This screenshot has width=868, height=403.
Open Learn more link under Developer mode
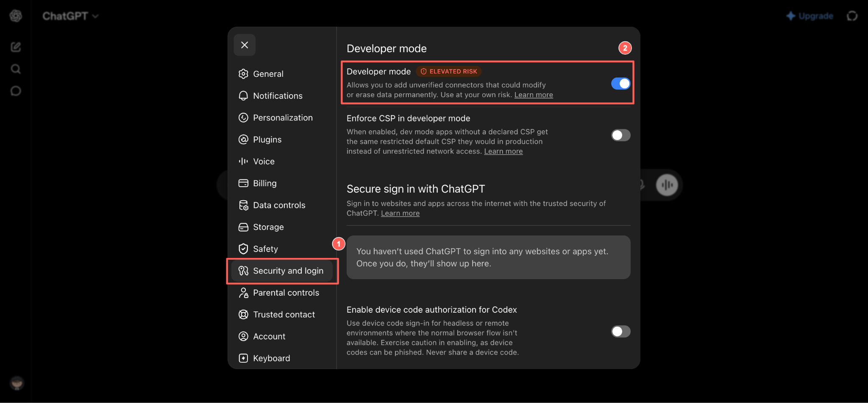tap(534, 95)
